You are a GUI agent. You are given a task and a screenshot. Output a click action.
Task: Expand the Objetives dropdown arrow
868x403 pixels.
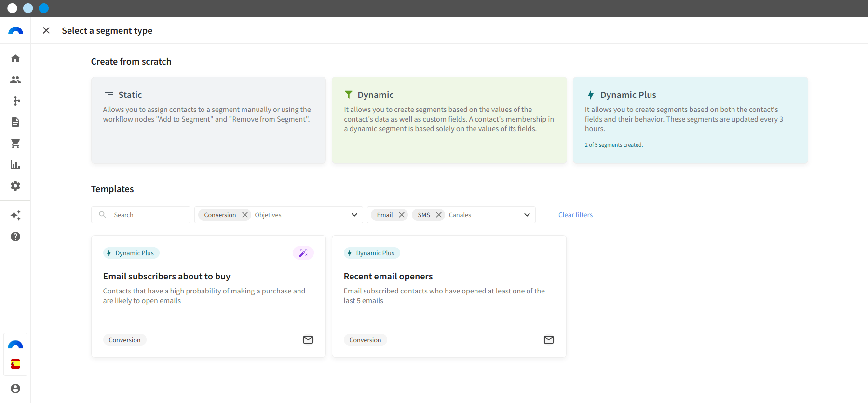354,215
